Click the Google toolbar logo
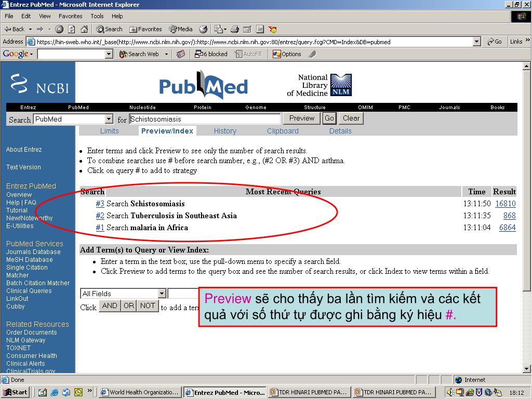 (x=16, y=54)
